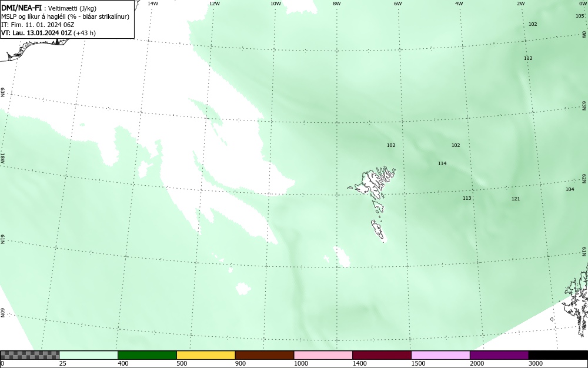Click the "2000" legend scale value
This screenshot has width=588, height=368.
tap(477, 363)
